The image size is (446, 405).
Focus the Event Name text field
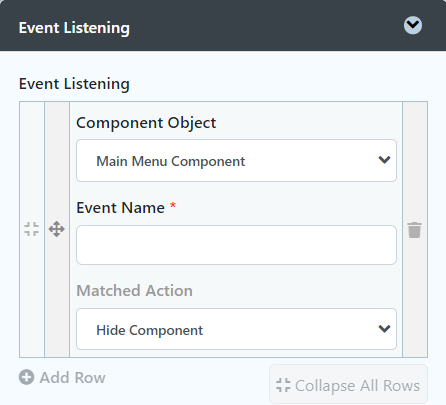coord(236,245)
